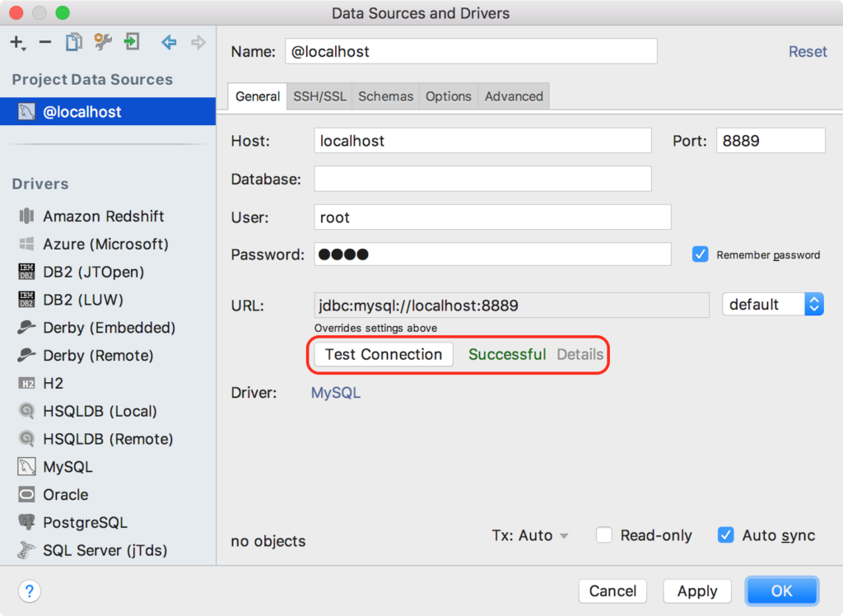Viewport: 843px width, 616px height.
Task: Open the MySQL driver link
Action: tap(336, 393)
